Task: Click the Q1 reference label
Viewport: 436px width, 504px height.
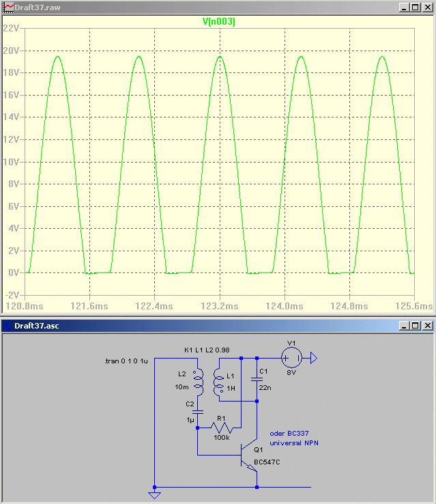Action: coord(258,449)
